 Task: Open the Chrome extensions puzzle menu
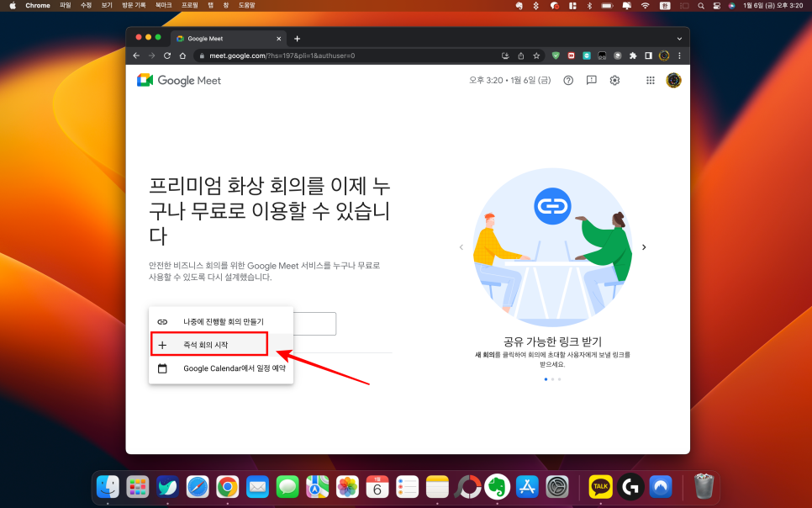633,56
